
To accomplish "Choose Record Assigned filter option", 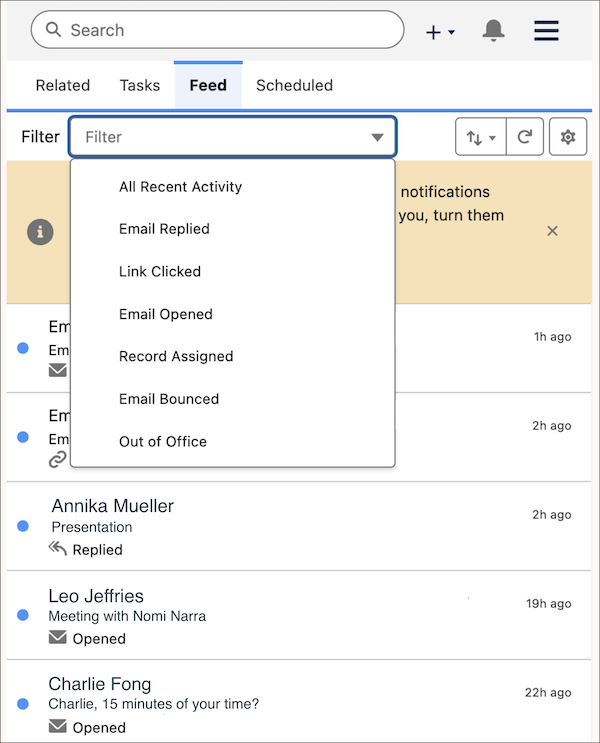I will click(233, 356).
